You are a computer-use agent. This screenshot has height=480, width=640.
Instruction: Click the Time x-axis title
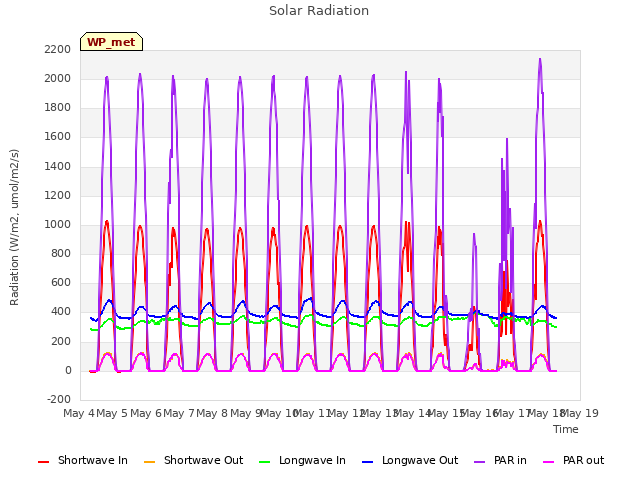(x=566, y=429)
